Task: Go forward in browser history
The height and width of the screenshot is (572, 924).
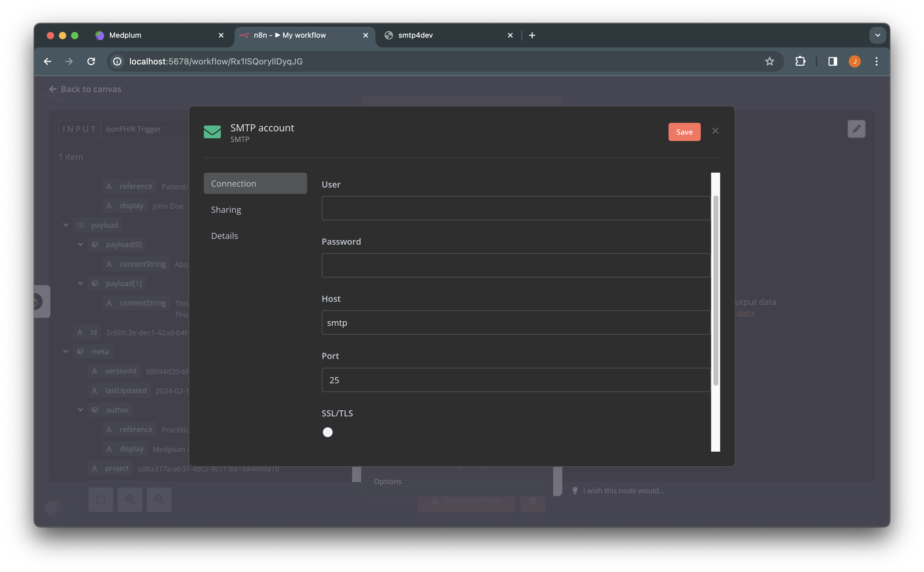Action: tap(69, 61)
